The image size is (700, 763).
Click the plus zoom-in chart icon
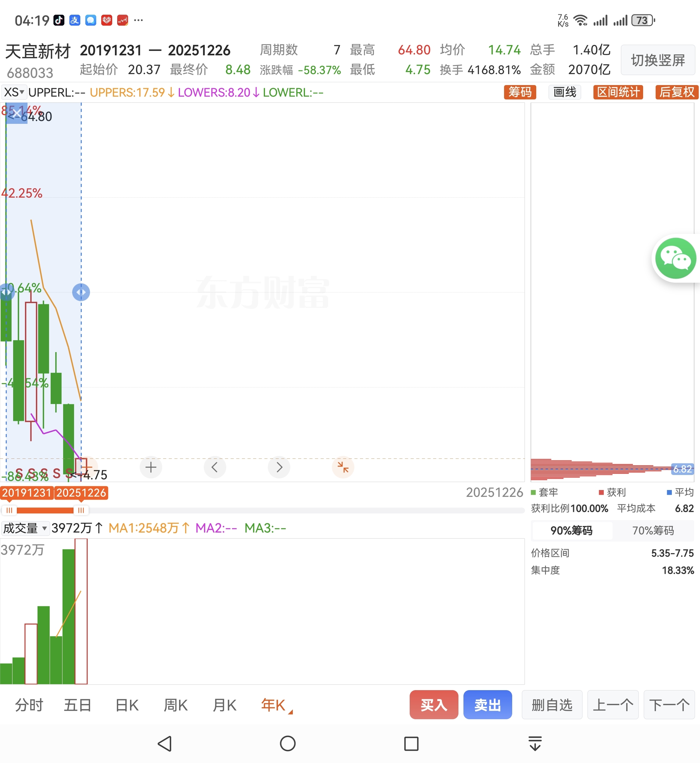151,467
